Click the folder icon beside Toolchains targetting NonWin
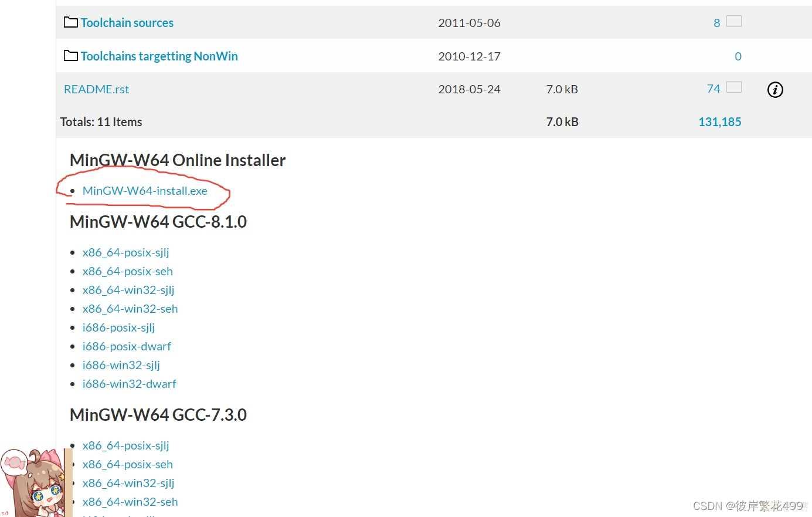812x517 pixels. tap(71, 56)
